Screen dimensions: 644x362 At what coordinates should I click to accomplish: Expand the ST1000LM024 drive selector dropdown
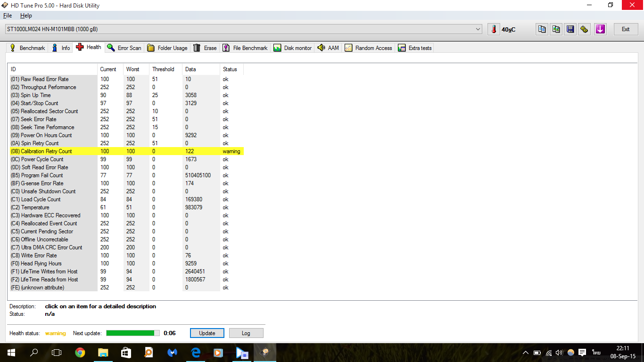(x=479, y=29)
